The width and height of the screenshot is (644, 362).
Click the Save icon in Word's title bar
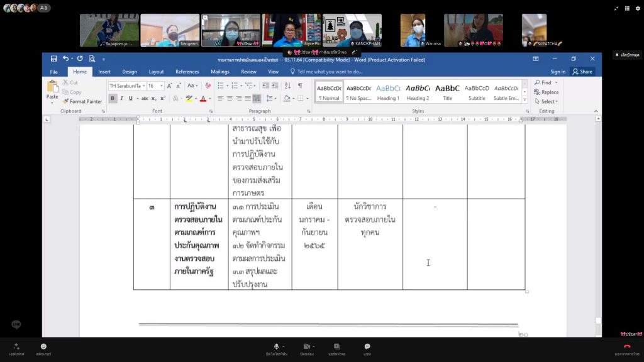tap(53, 59)
